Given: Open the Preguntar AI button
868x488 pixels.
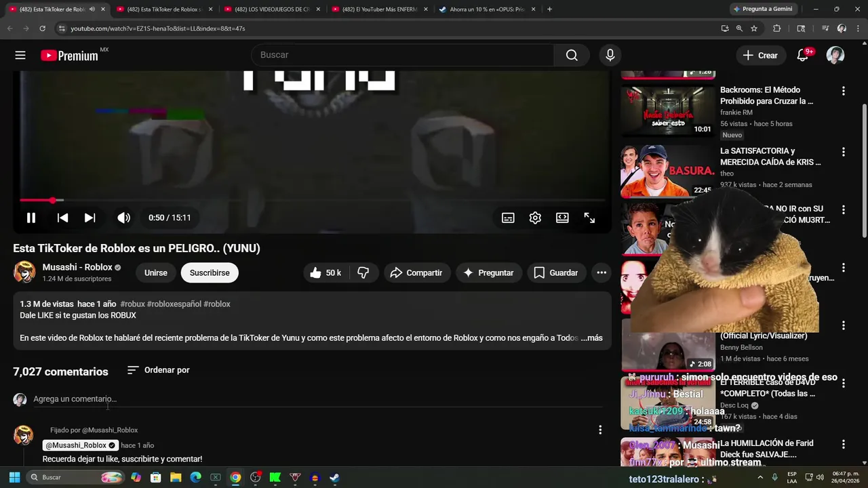Looking at the screenshot, I should (x=488, y=272).
